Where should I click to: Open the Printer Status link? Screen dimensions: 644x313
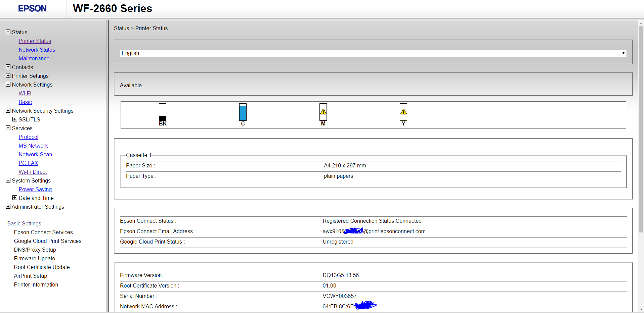[x=35, y=41]
